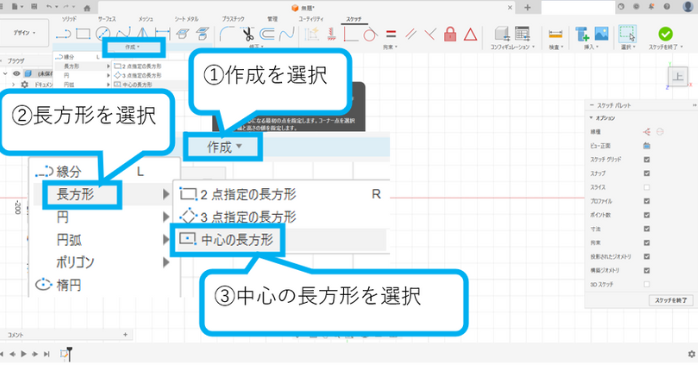The height and width of the screenshot is (365, 698).
Task: Switch to the ソリッド tab
Action: point(69,19)
